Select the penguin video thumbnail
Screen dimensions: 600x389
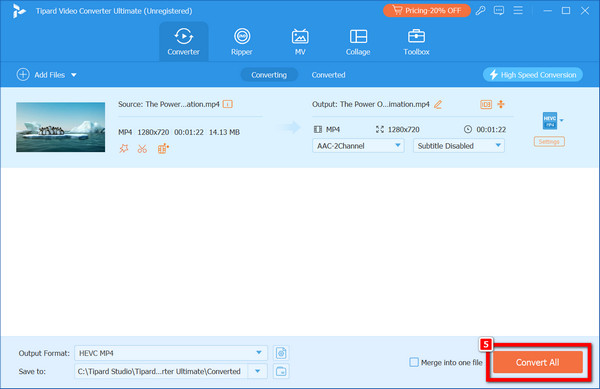coord(60,127)
